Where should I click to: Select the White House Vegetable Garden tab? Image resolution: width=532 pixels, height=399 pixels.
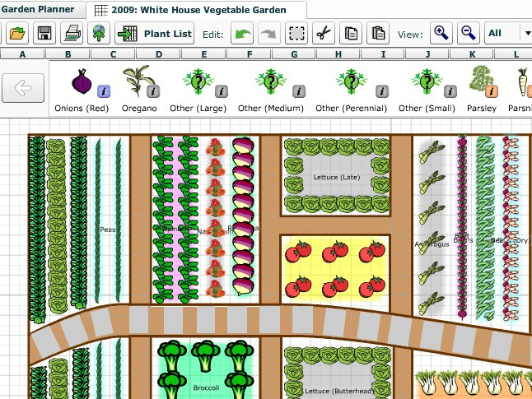[199, 11]
